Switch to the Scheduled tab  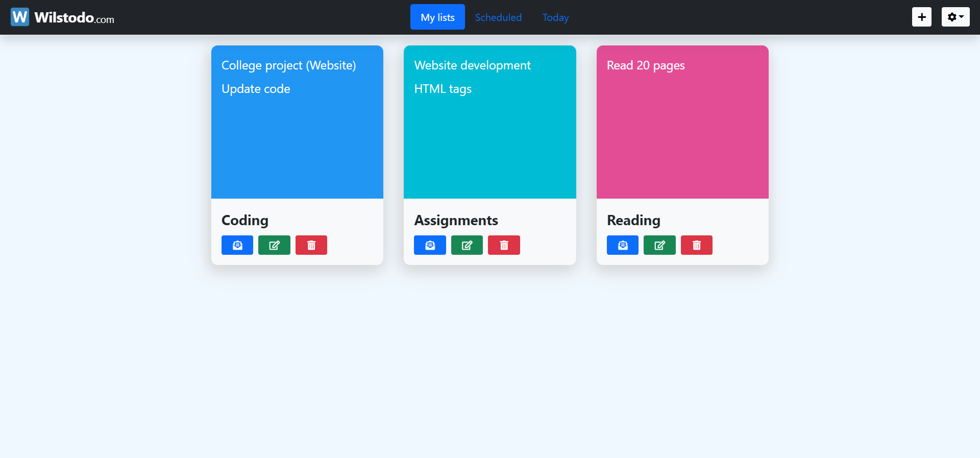498,17
